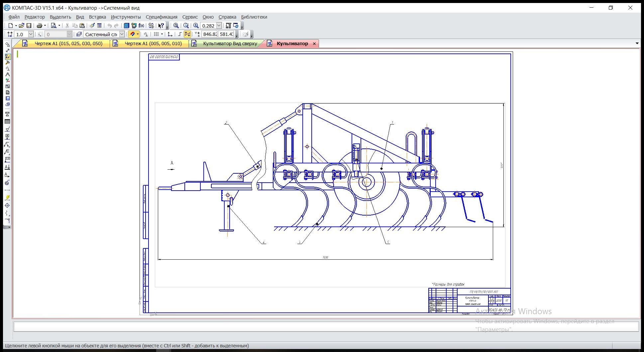644x352 pixels.
Task: Open the 1.0 view scale dropdown
Action: 31,34
